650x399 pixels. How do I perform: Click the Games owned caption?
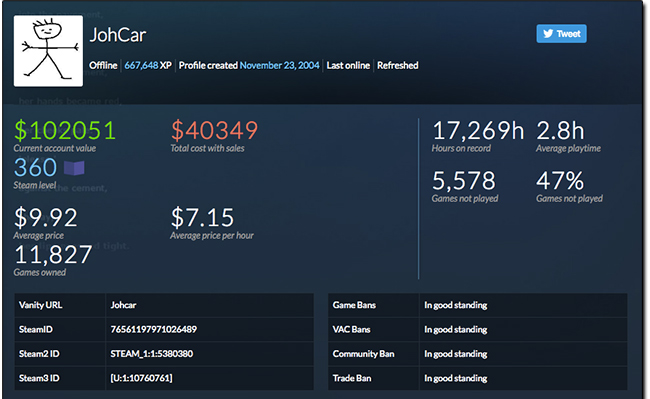pyautogui.click(x=39, y=272)
